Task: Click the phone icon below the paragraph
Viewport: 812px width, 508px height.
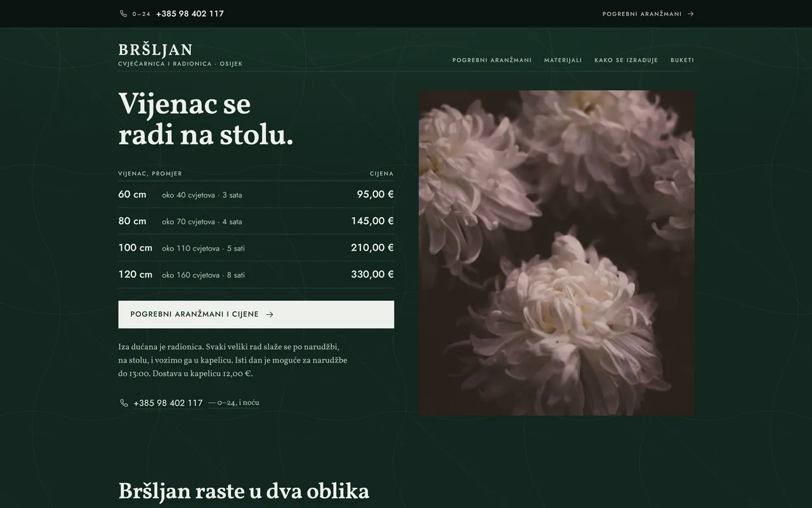Action: click(x=124, y=403)
